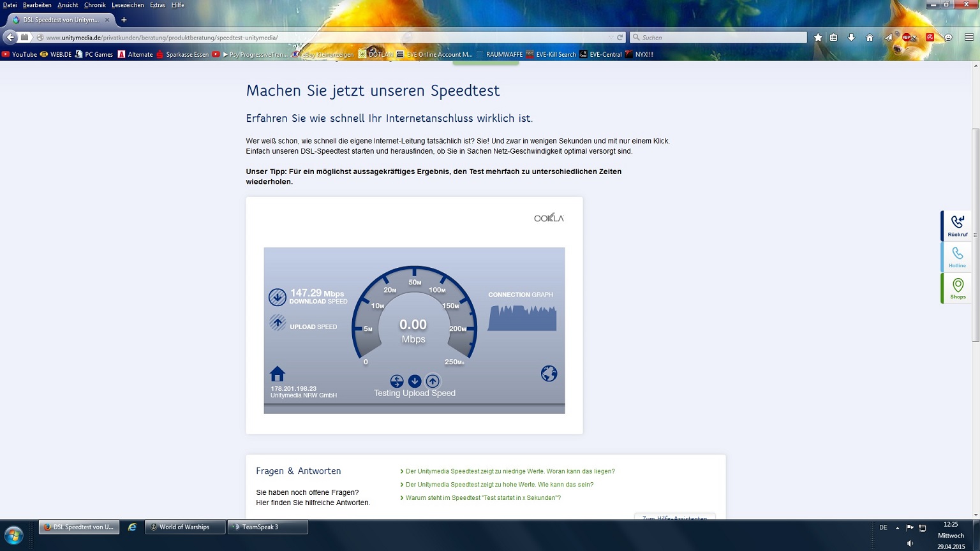
Task: Switch to World of Warships taskbar button
Action: 185,527
